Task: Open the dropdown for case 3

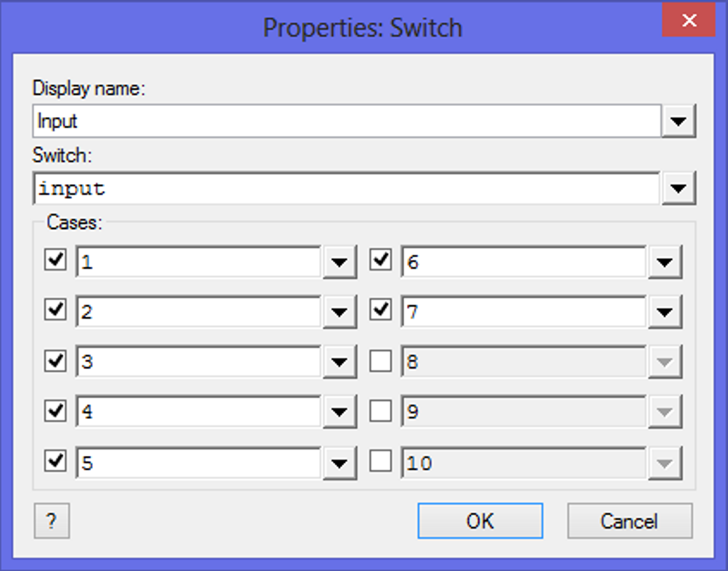Action: point(340,362)
